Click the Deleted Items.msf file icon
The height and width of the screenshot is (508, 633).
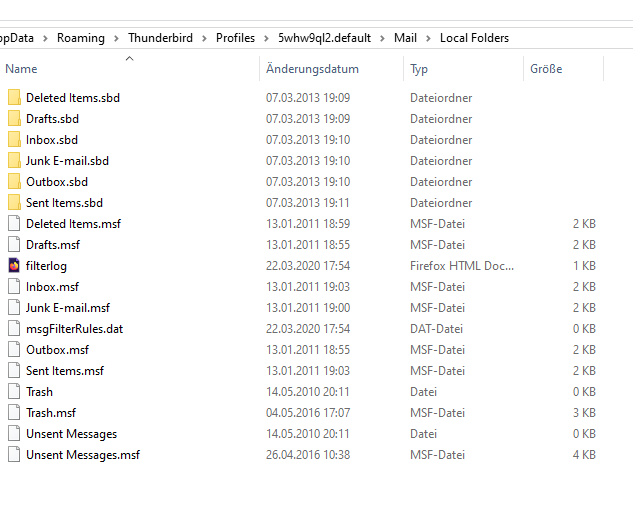(x=14, y=224)
